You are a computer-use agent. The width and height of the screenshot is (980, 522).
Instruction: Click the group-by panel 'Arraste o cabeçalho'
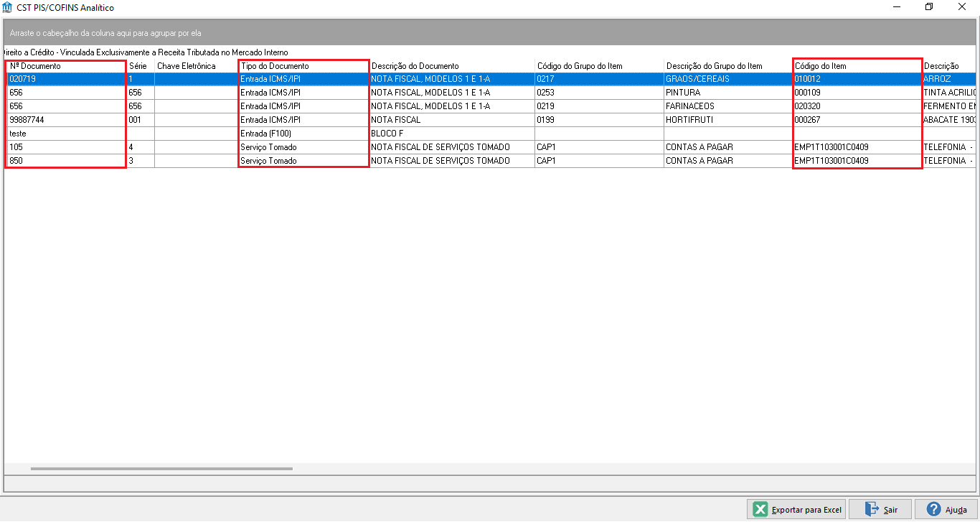490,32
